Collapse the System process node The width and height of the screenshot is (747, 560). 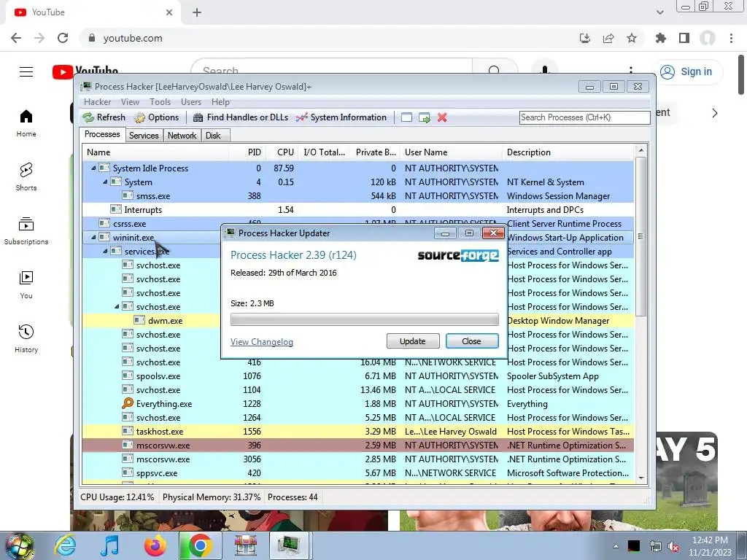click(105, 182)
